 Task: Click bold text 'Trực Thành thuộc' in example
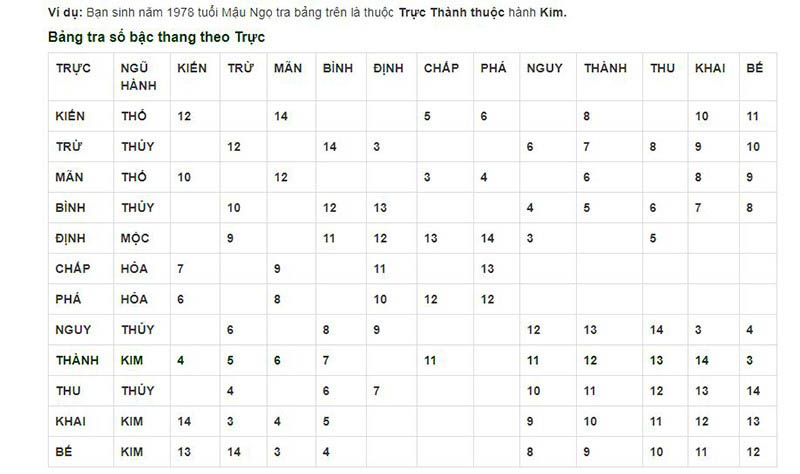click(452, 12)
